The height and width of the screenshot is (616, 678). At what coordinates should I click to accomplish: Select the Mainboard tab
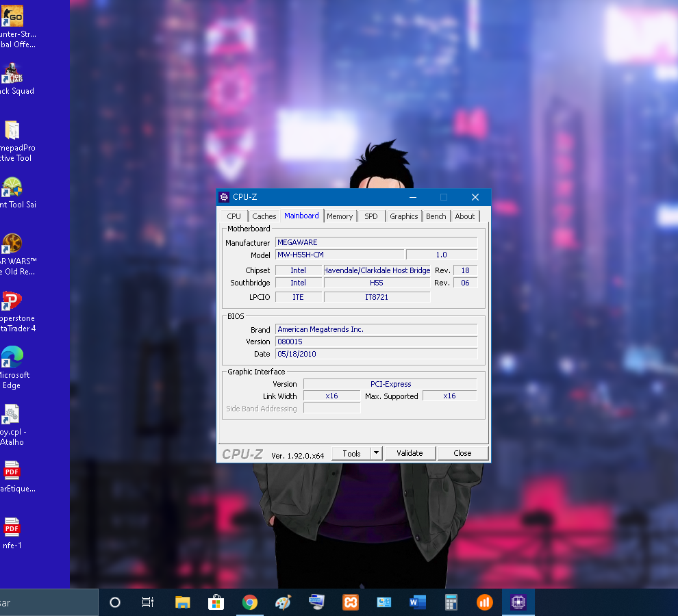pos(301,216)
